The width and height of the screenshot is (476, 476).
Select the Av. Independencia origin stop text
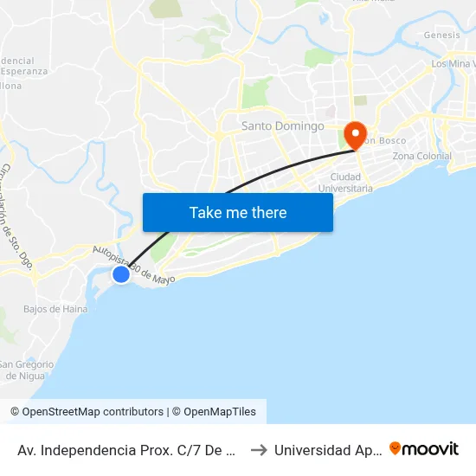[x=126, y=450]
